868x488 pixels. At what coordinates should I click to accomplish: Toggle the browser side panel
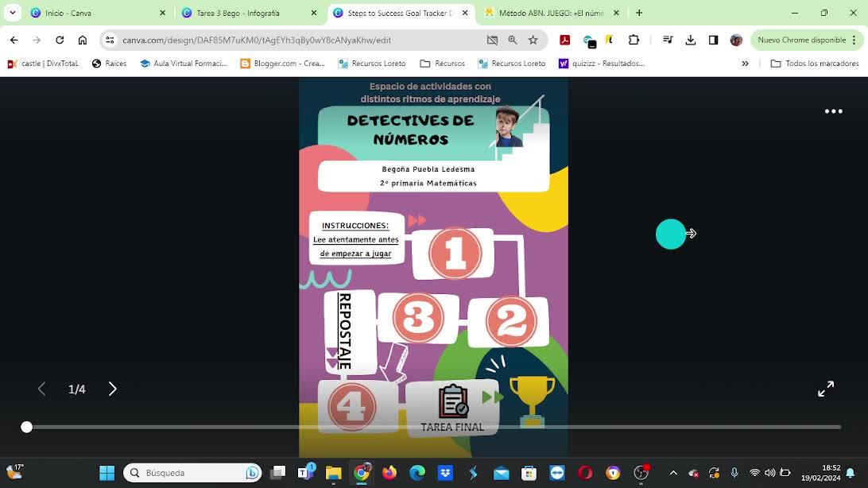coord(713,40)
